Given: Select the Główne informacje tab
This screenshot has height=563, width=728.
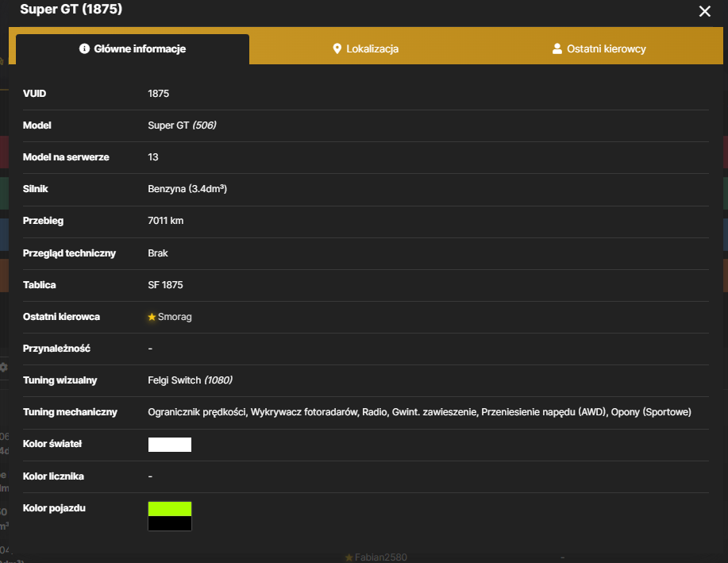Looking at the screenshot, I should (133, 48).
